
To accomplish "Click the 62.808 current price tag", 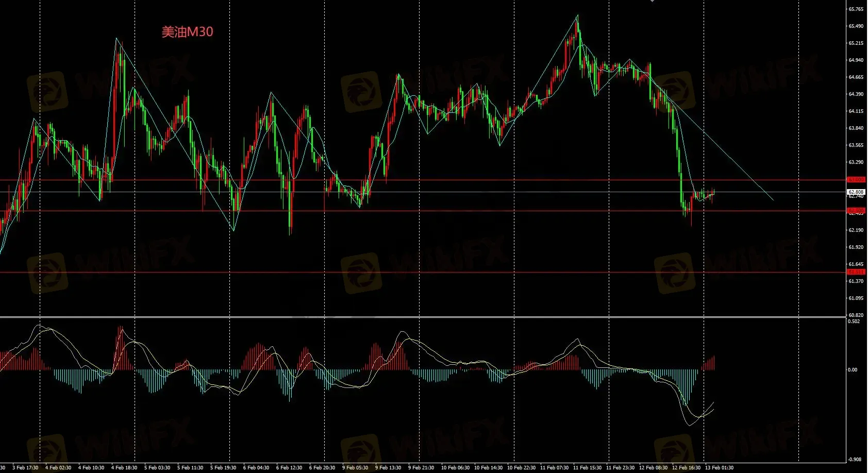I will 856,192.
